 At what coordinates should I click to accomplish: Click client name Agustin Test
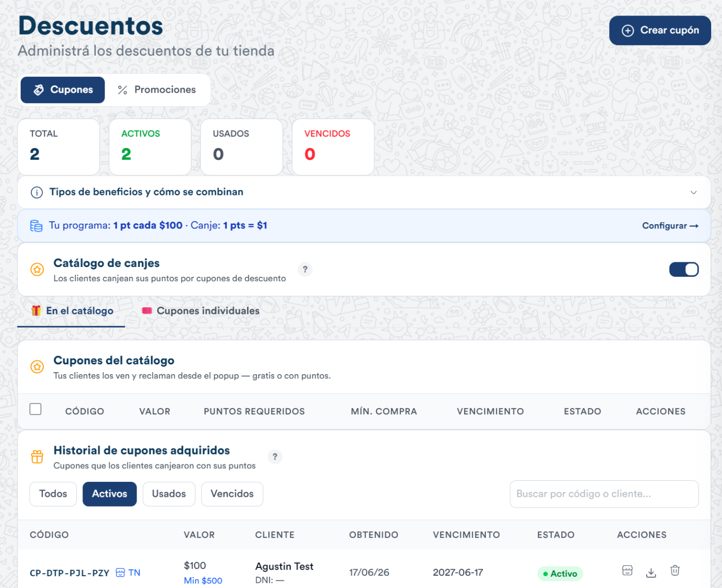click(x=284, y=566)
